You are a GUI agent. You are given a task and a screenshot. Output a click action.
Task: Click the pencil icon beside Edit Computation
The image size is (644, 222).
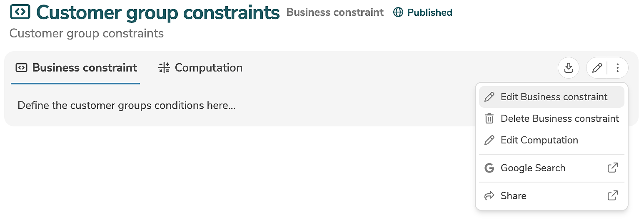489,140
